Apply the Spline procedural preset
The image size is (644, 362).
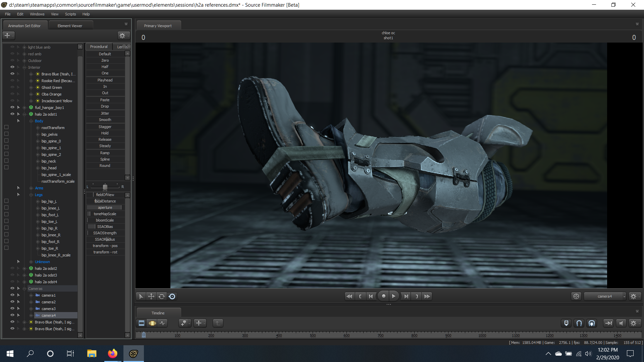point(105,159)
